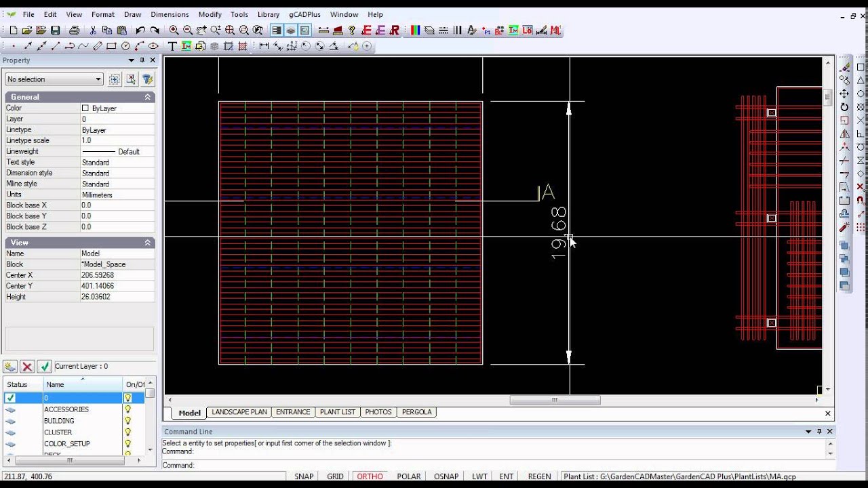Switch to the PLANT LIST tab

point(338,412)
